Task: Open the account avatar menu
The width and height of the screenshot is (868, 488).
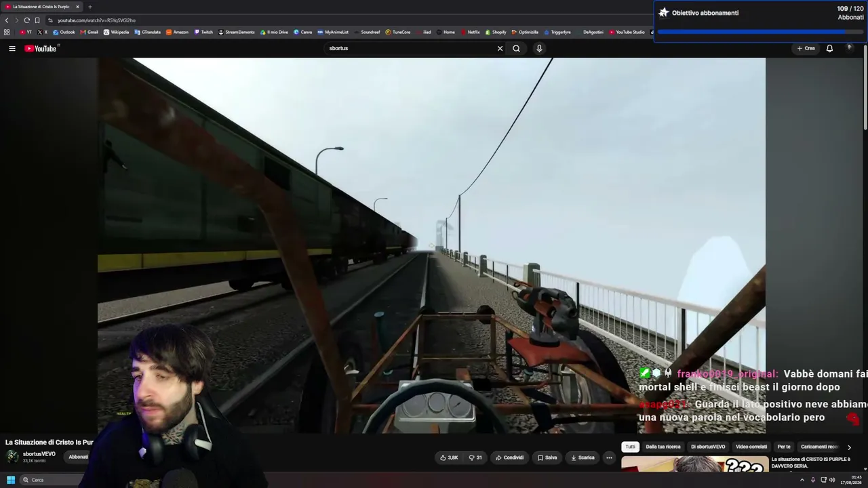Action: [x=849, y=48]
